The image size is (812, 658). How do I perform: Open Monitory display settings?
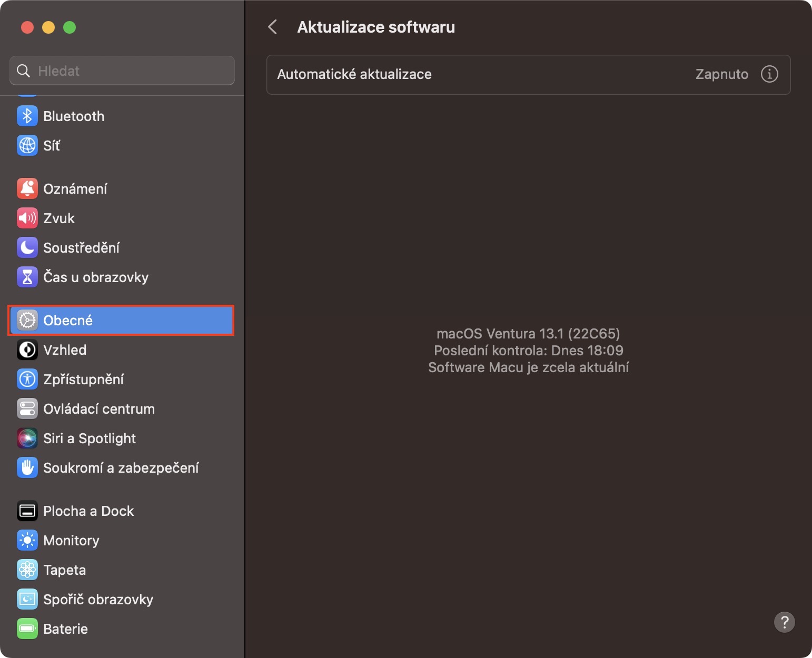tap(71, 541)
